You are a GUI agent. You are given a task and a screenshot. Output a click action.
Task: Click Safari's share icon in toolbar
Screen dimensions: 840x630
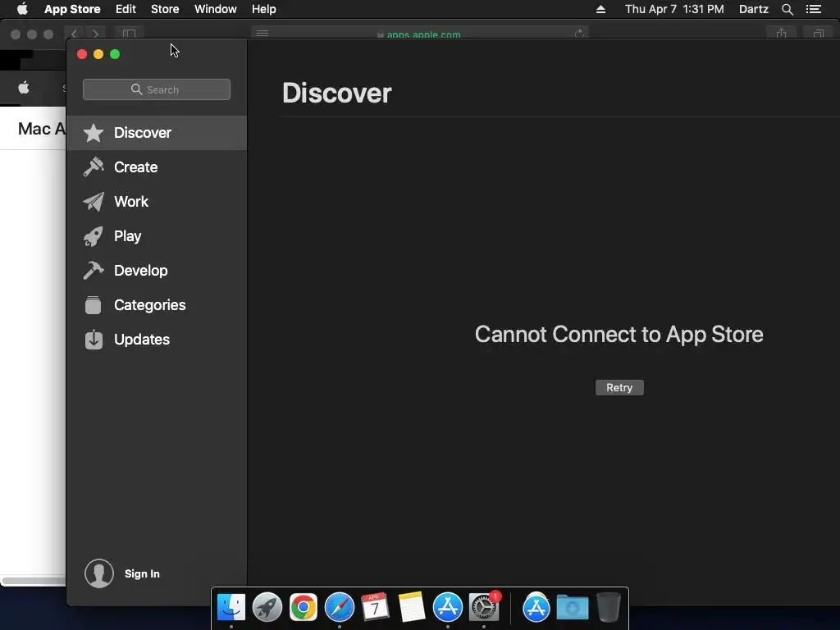782,34
